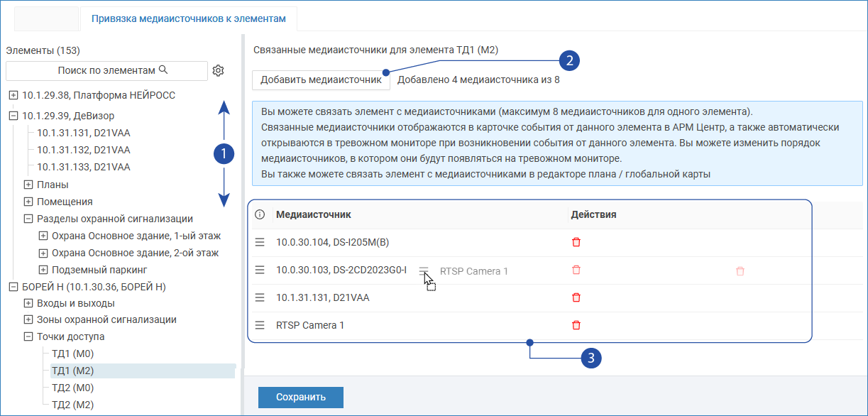Click the Поиск по элементам search field
Viewport: 868px width, 416px height.
click(x=107, y=70)
